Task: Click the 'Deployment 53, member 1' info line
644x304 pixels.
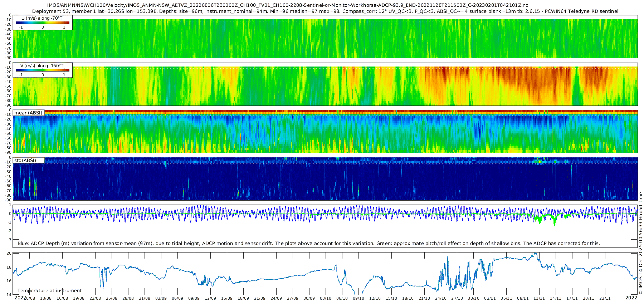Action: click(x=325, y=11)
